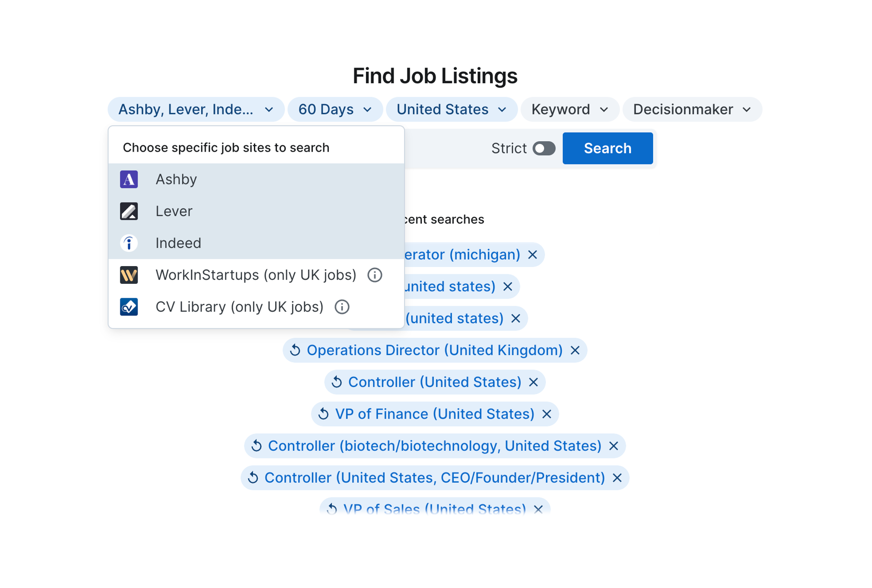The height and width of the screenshot is (588, 872).
Task: Select Lever job site option
Action: point(256,211)
